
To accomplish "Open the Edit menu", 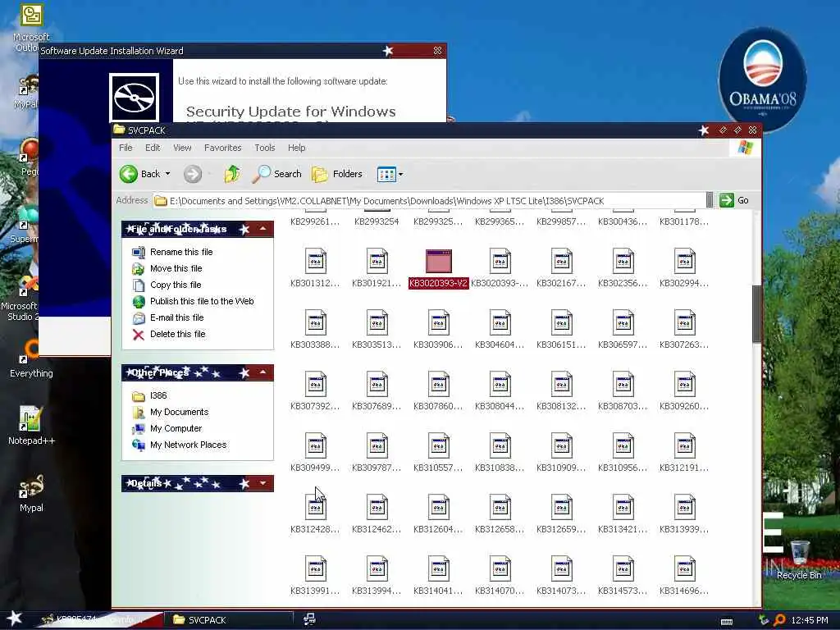I will (x=153, y=148).
